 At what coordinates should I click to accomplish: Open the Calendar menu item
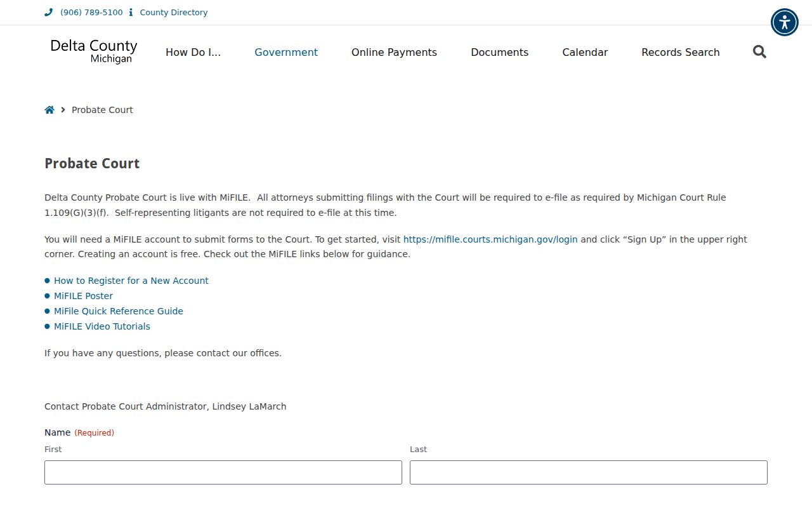[x=585, y=52]
